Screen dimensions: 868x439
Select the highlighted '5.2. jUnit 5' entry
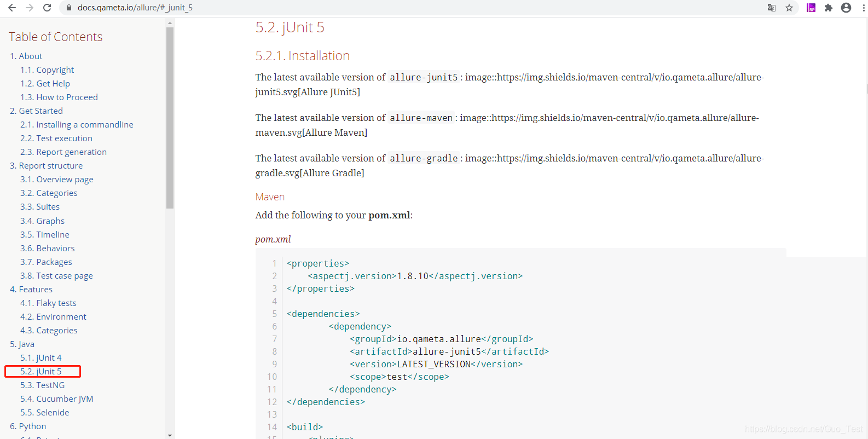(x=42, y=371)
